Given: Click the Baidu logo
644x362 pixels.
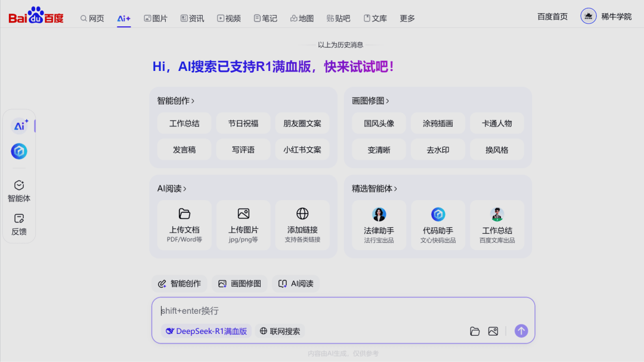Looking at the screenshot, I should pyautogui.click(x=36, y=16).
